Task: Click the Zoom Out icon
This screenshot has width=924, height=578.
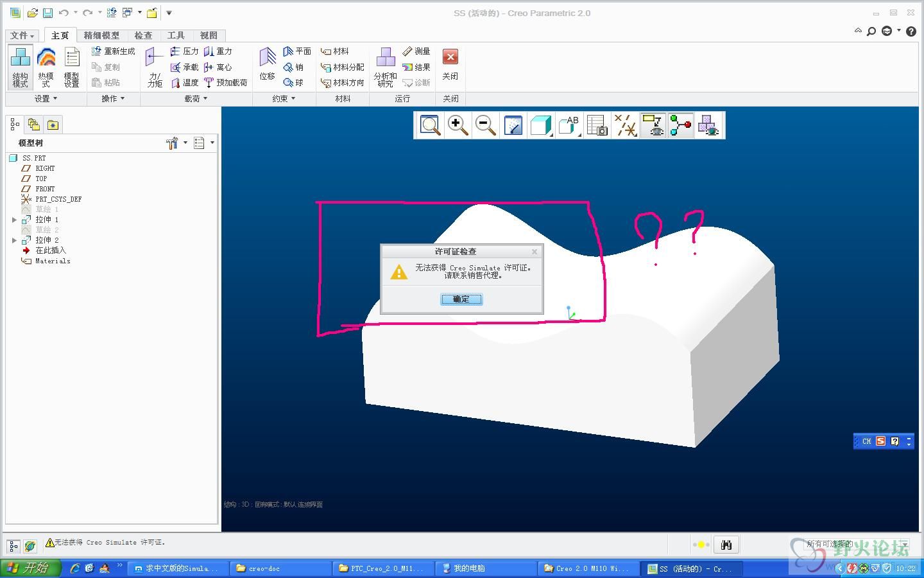Action: pos(485,125)
